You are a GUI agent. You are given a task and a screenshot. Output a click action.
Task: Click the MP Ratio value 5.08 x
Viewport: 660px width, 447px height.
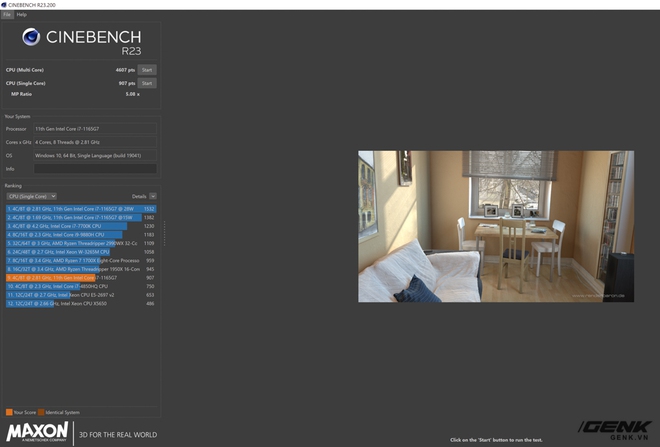coord(133,94)
